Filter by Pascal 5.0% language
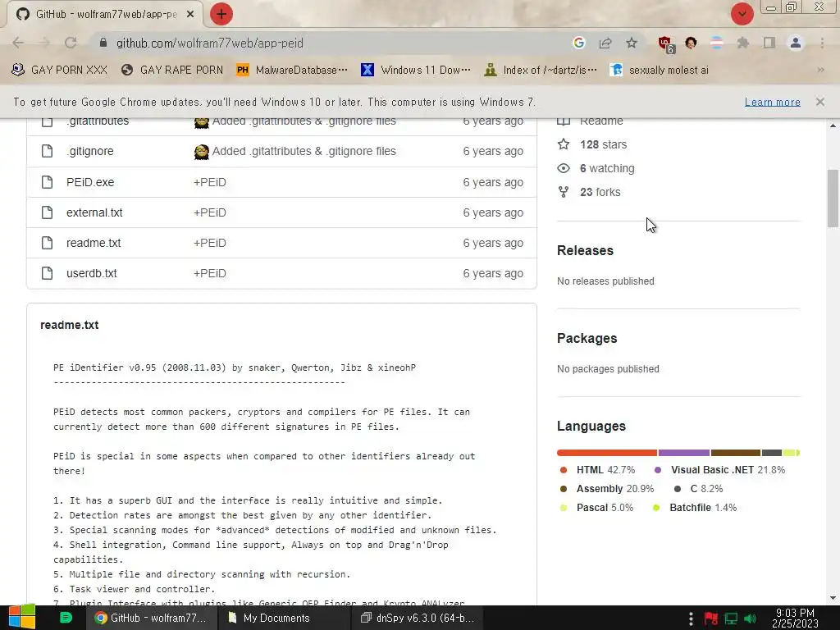This screenshot has height=630, width=840. [x=596, y=507]
